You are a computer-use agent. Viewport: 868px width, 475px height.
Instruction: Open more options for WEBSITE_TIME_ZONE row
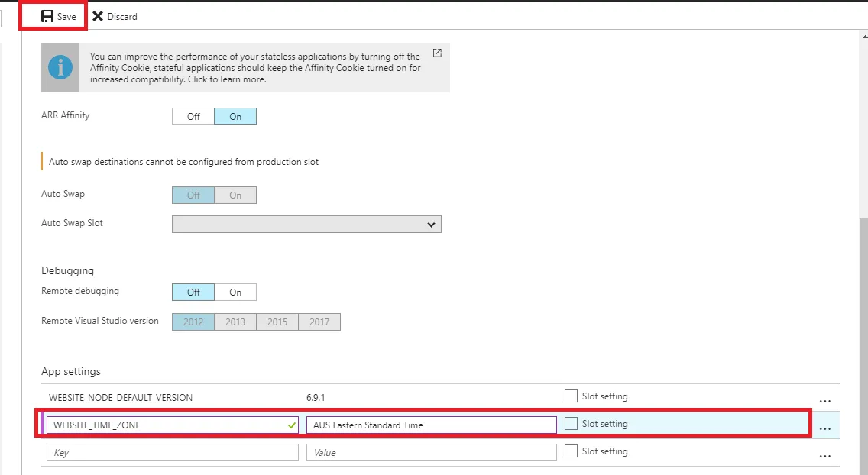coord(824,428)
